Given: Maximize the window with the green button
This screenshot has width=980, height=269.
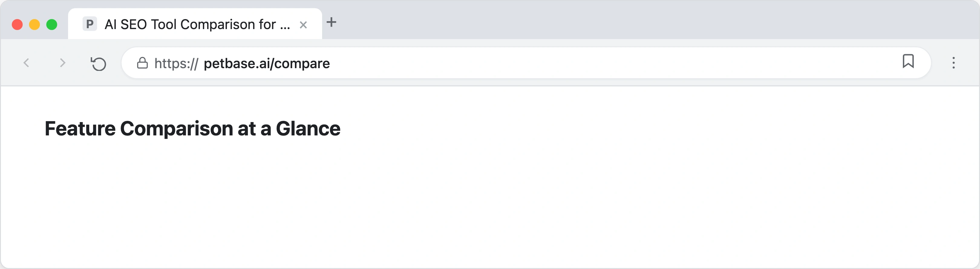Looking at the screenshot, I should (x=52, y=25).
